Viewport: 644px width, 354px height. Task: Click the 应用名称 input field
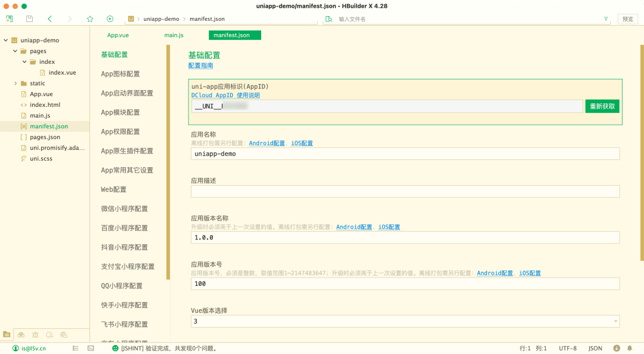tap(405, 154)
